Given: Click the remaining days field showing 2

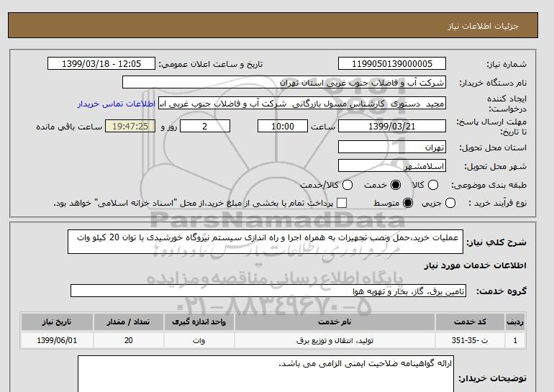Looking at the screenshot, I should (x=205, y=126).
